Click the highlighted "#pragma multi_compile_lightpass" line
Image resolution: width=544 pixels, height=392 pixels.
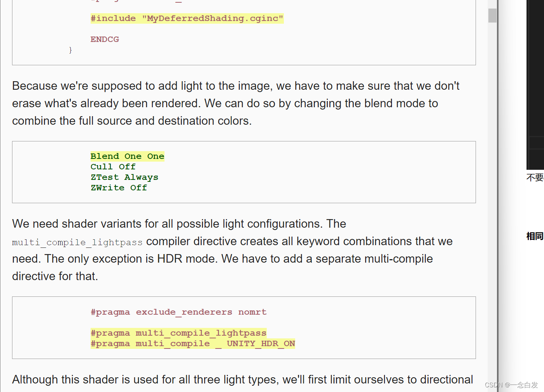click(178, 333)
